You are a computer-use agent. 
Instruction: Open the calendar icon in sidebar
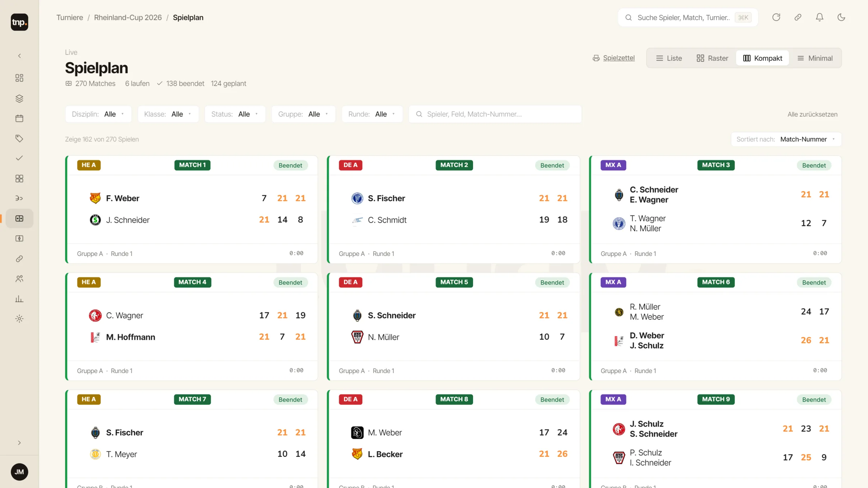tap(20, 118)
